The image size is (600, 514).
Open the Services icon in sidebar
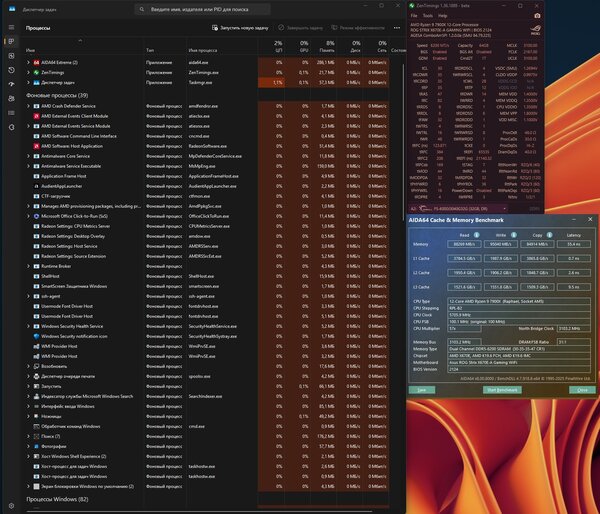click(11, 127)
